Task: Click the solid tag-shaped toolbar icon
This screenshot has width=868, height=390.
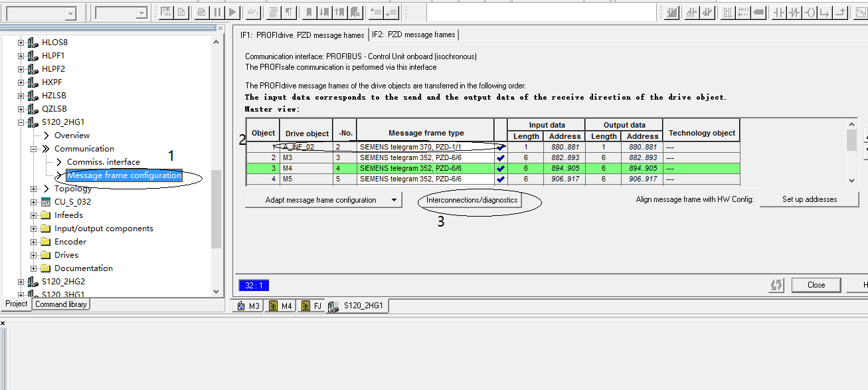Action: coord(758,12)
